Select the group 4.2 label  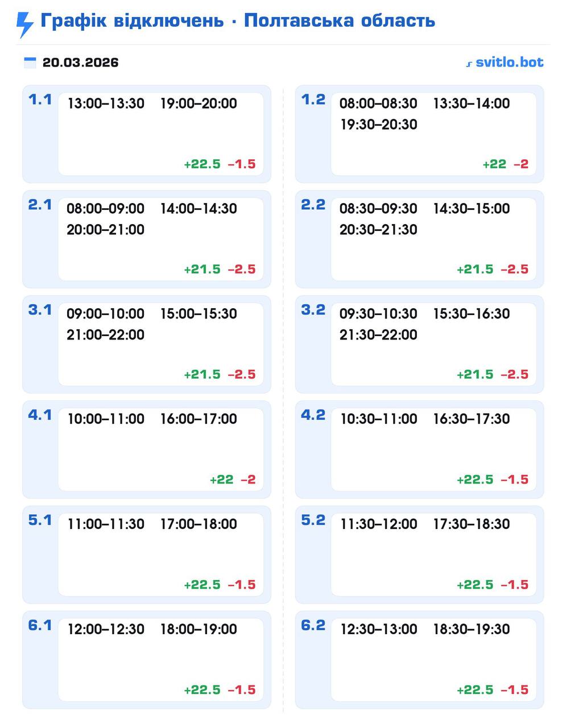click(x=313, y=415)
